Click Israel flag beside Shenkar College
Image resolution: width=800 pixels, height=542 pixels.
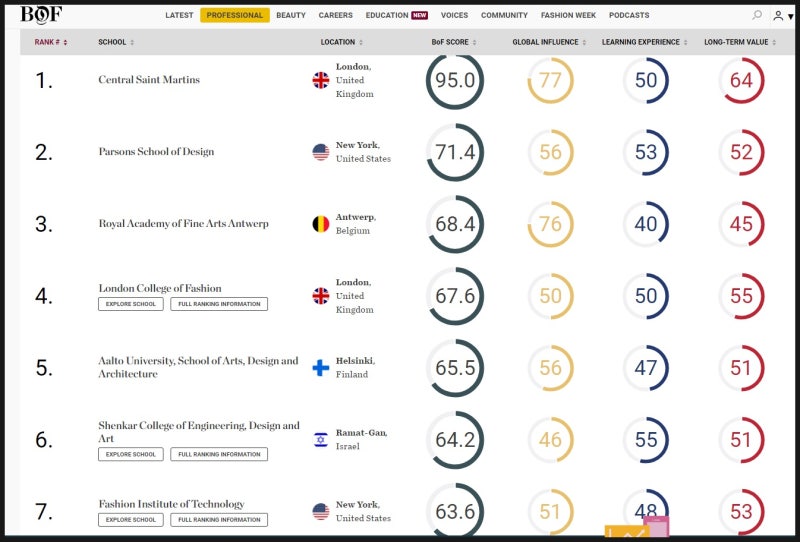[x=320, y=440]
